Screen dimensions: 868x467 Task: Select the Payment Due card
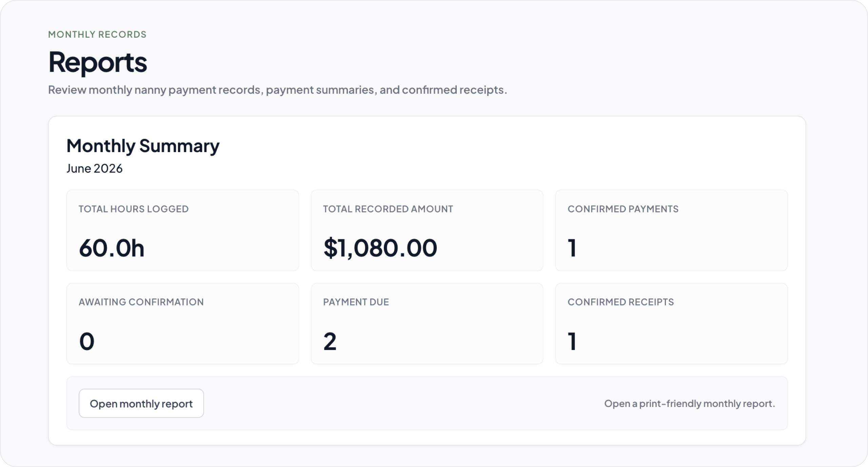click(x=427, y=324)
